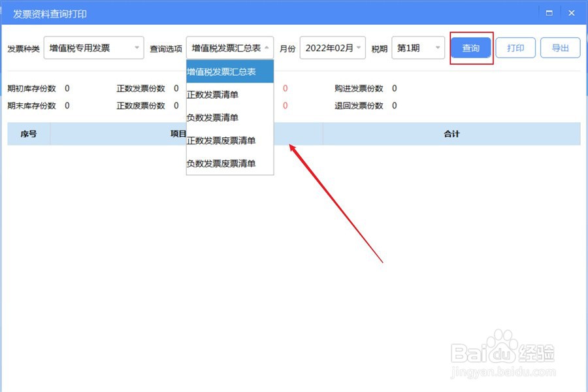Click the 购进发票份数 label
Viewport: 588px width, 392px height.
(359, 89)
